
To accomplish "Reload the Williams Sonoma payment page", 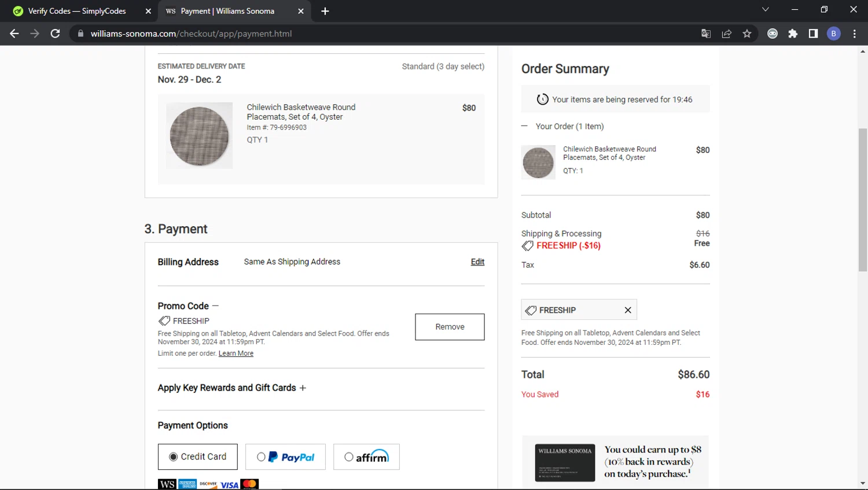I will pyautogui.click(x=55, y=34).
